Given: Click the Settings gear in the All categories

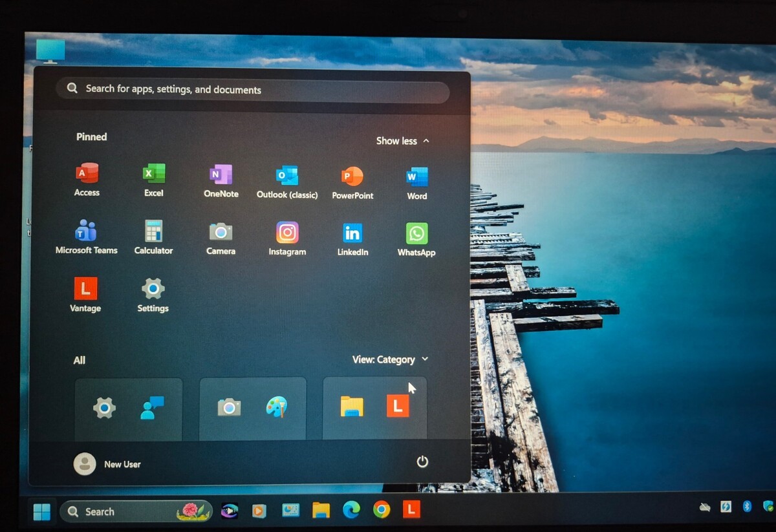Looking at the screenshot, I should tap(104, 407).
